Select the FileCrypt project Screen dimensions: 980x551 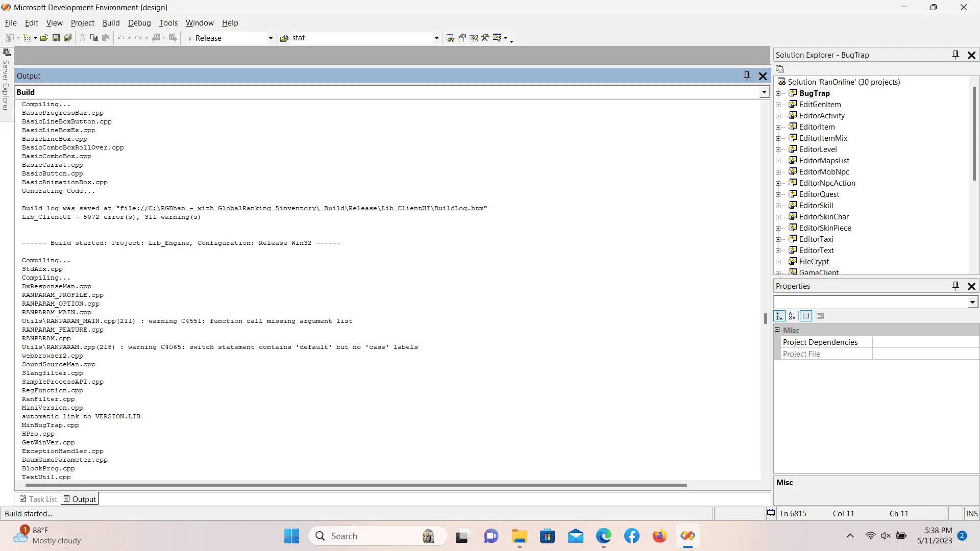pos(814,262)
